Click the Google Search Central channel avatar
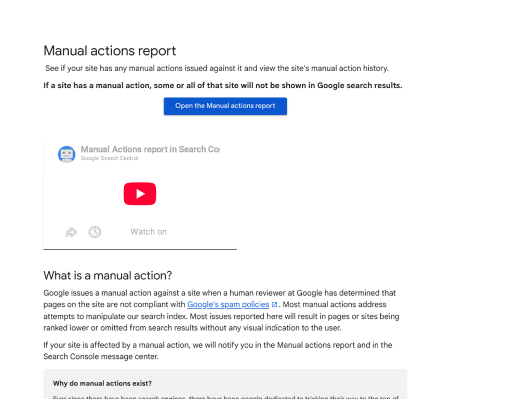Image resolution: width=532 pixels, height=399 pixels. point(66,154)
